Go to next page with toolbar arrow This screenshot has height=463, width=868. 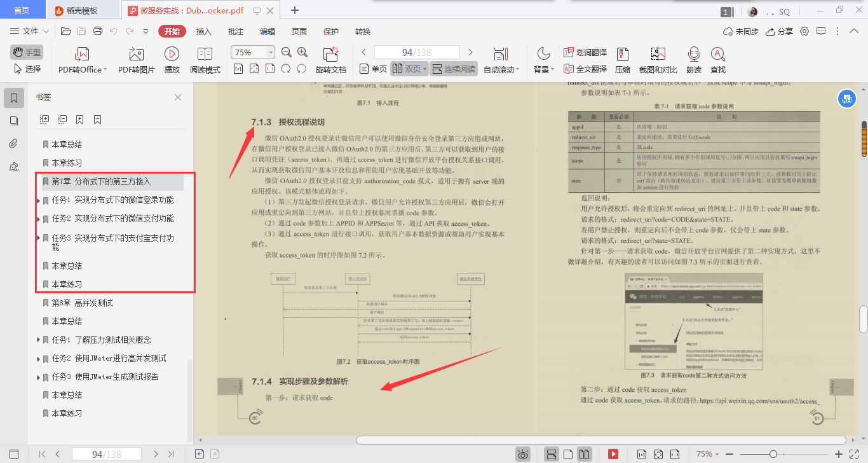[470, 52]
